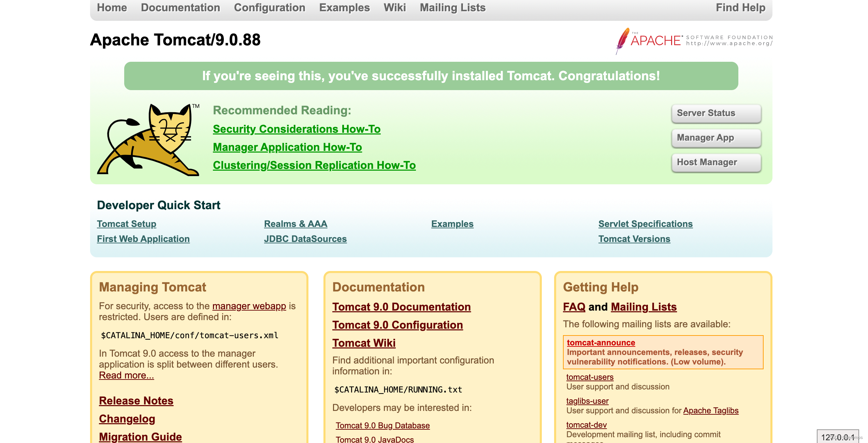The height and width of the screenshot is (443, 868).
Task: Visit the Servlet Specifications link
Action: click(x=645, y=224)
